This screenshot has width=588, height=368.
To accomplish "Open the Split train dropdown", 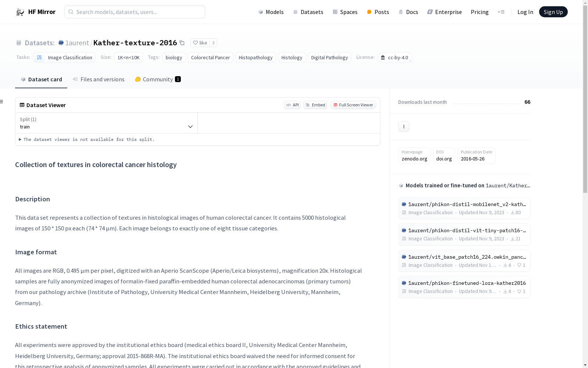I will point(107,123).
